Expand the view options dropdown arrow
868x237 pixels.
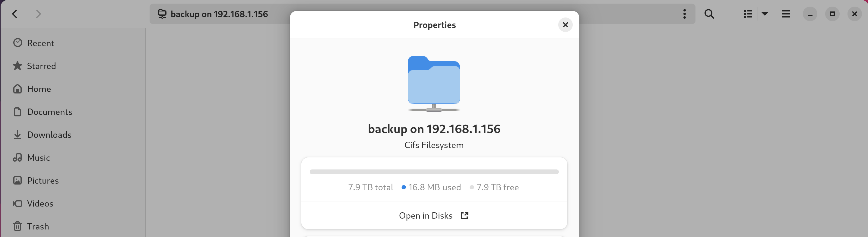pyautogui.click(x=765, y=14)
